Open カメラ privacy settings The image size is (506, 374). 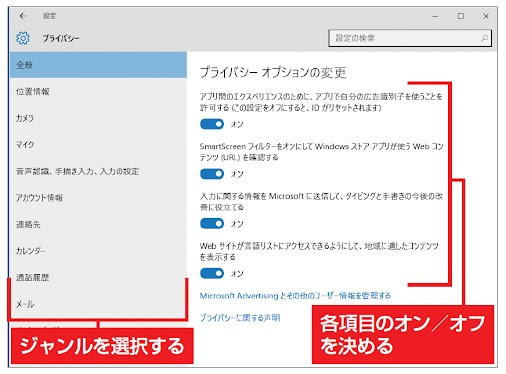pyautogui.click(x=98, y=118)
